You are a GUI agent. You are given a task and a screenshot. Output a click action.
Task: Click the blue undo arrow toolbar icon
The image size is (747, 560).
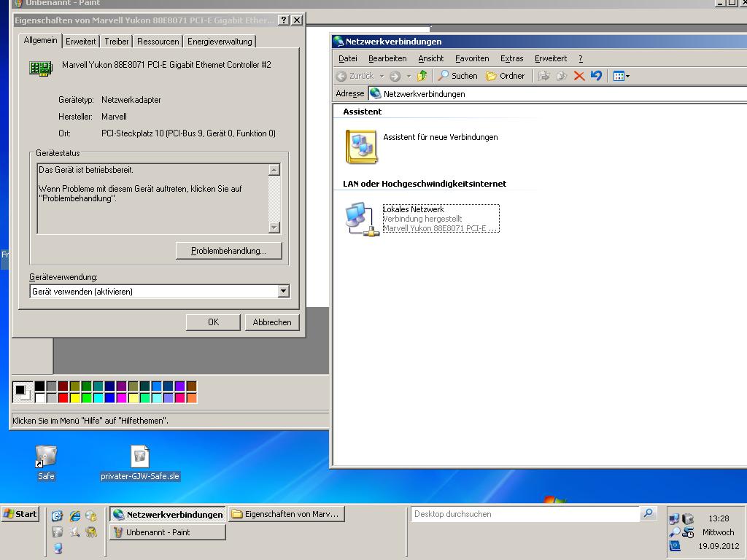point(596,76)
